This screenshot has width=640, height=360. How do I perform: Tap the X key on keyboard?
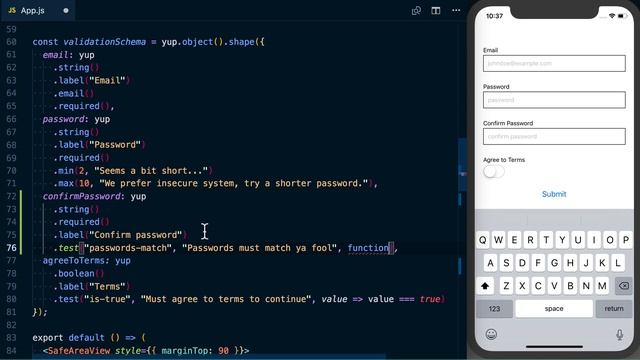[522, 286]
